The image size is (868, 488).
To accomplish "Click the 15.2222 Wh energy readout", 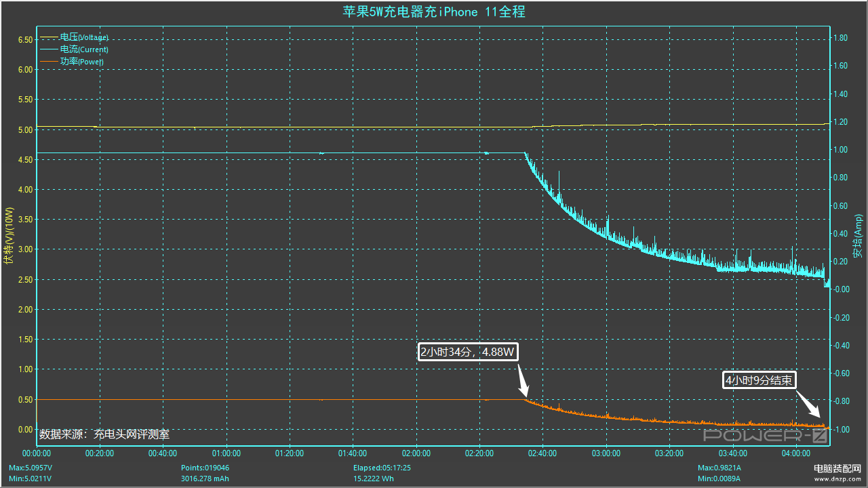I will (x=374, y=479).
